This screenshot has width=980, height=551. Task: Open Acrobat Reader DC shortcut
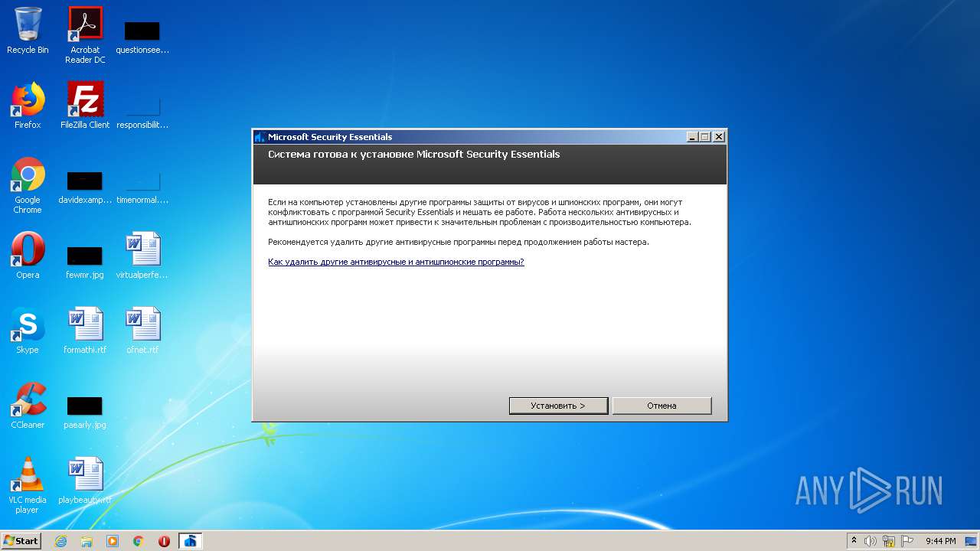85,35
